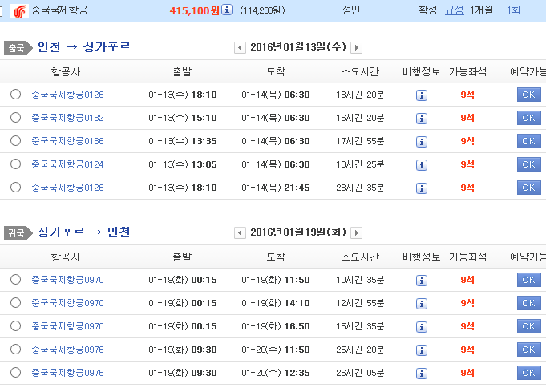Viewport: 546px width, 392px height.
Task: Open 중국국제항공0126 link arriving 06:30
Action: (67, 95)
